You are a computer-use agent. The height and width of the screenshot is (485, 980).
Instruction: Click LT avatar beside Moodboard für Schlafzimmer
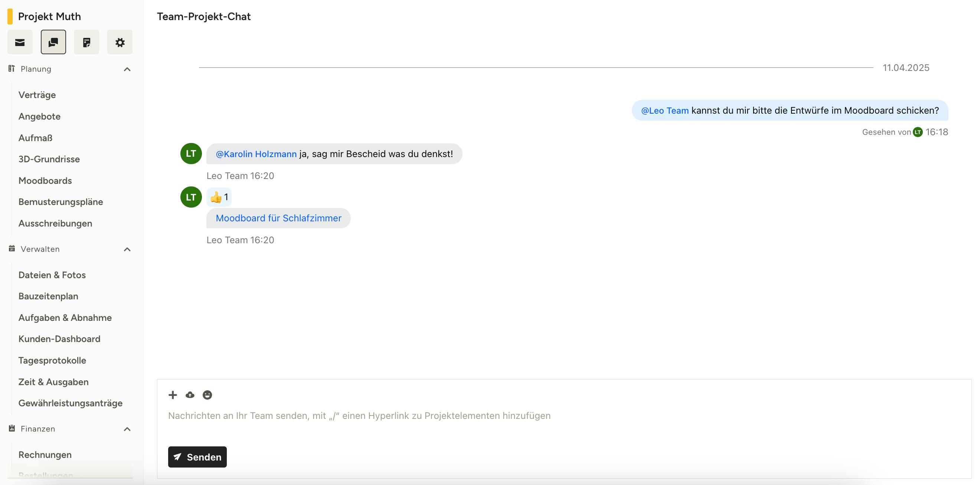(x=191, y=197)
